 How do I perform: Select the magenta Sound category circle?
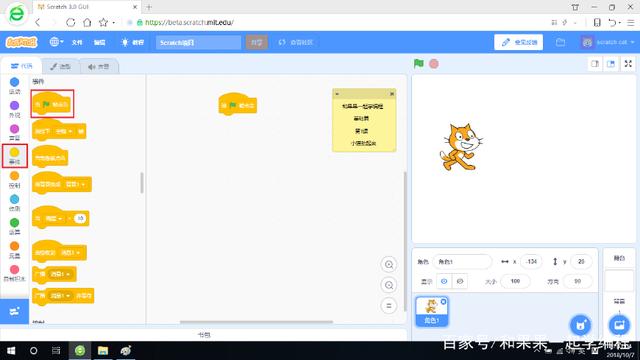pyautogui.click(x=14, y=129)
